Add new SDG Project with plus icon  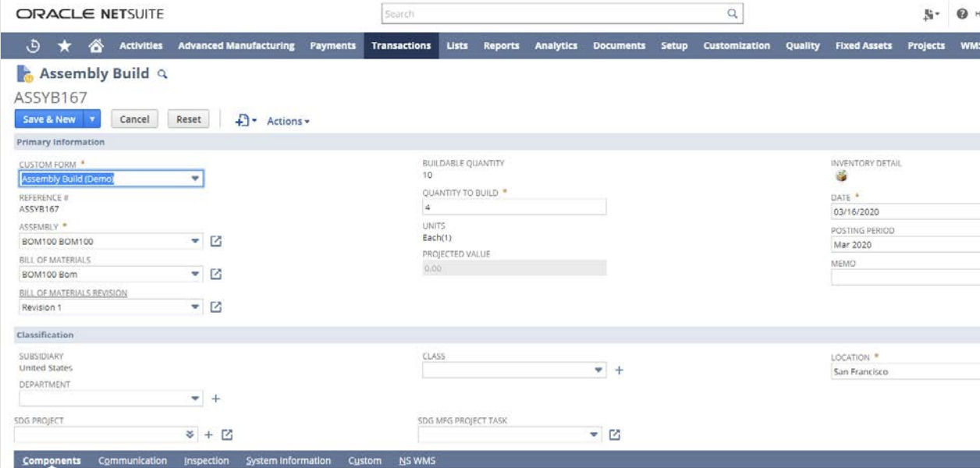pyautogui.click(x=208, y=434)
